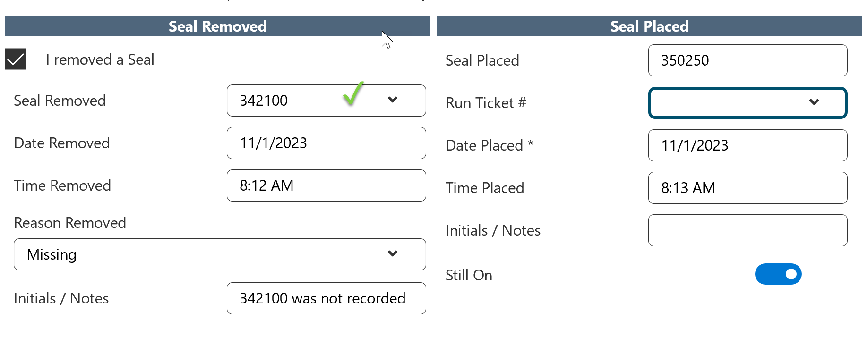Select the Date Removed field
868x337 pixels.
[326, 143]
